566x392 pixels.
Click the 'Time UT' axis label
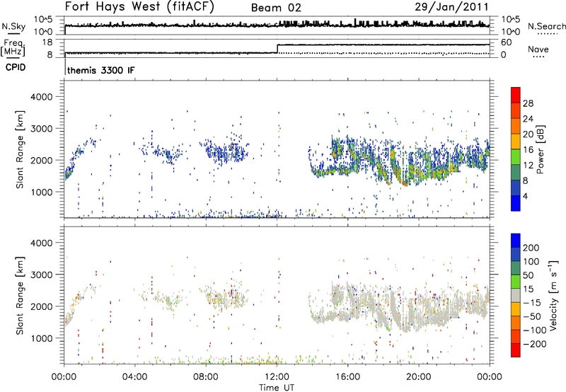pos(277,388)
